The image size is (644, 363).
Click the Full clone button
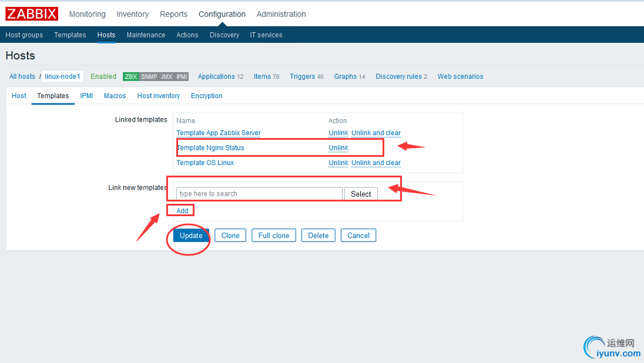(x=274, y=236)
